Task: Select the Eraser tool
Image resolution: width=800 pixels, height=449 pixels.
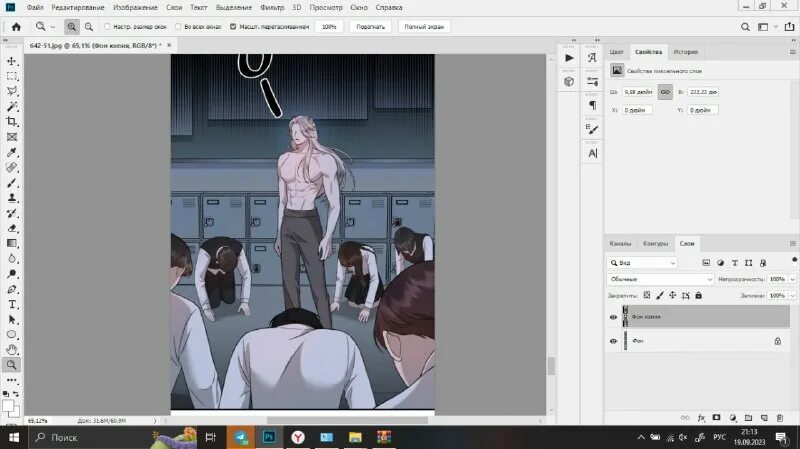Action: coord(12,229)
